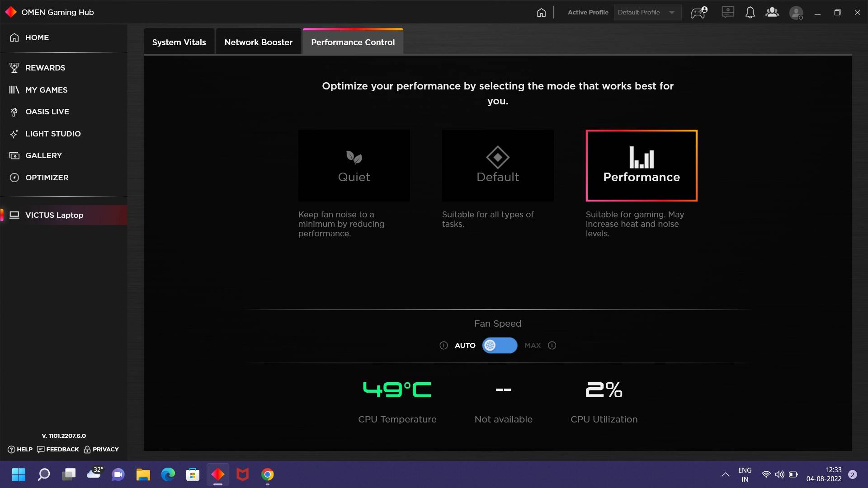Screen dimensions: 868x488
Task: Select the Performance mode tile
Action: click(641, 165)
